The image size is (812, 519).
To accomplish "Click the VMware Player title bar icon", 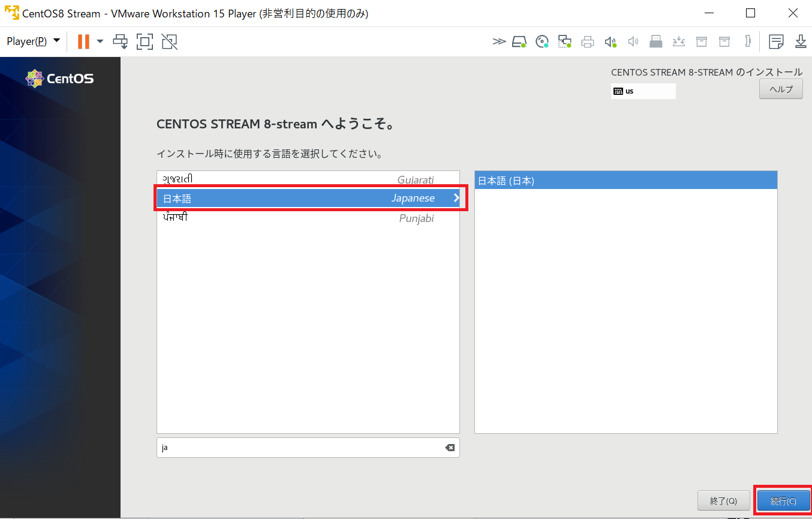I will tap(11, 13).
